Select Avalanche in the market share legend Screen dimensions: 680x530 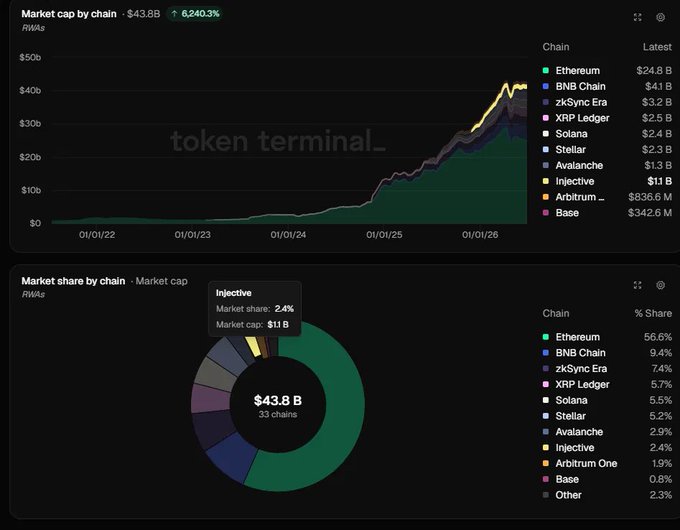tap(579, 432)
